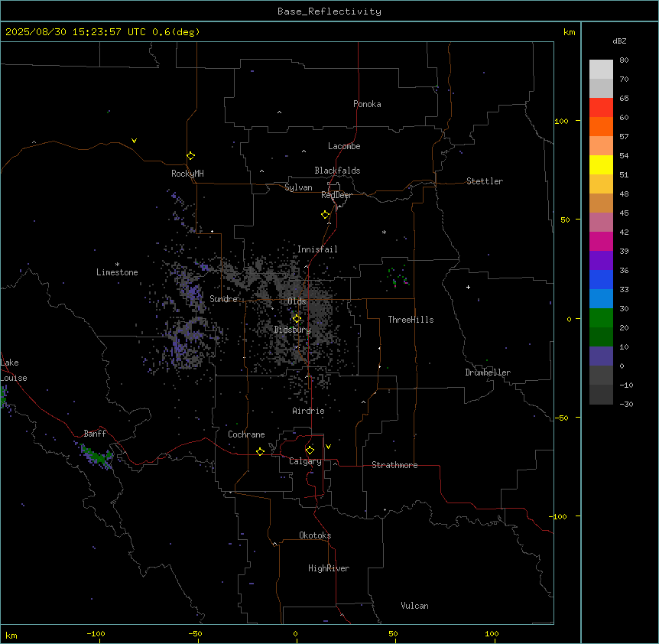Click the Calgary city label
This screenshot has width=659, height=644.
pos(306,461)
